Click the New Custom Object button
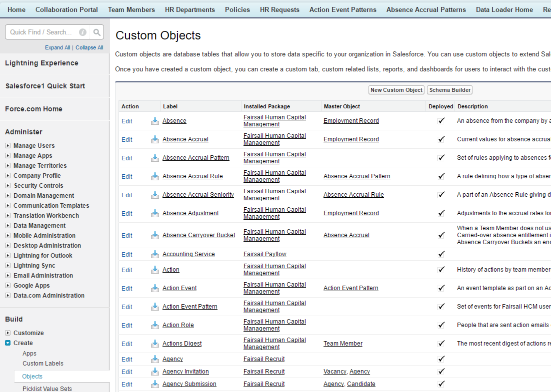This screenshot has width=551, height=392. (396, 90)
